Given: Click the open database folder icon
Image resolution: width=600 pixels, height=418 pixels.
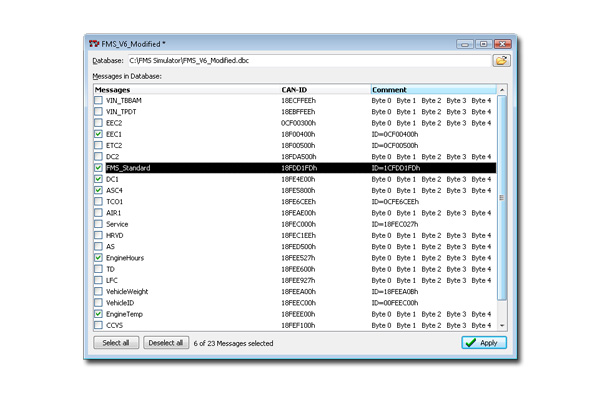Looking at the screenshot, I should point(501,61).
